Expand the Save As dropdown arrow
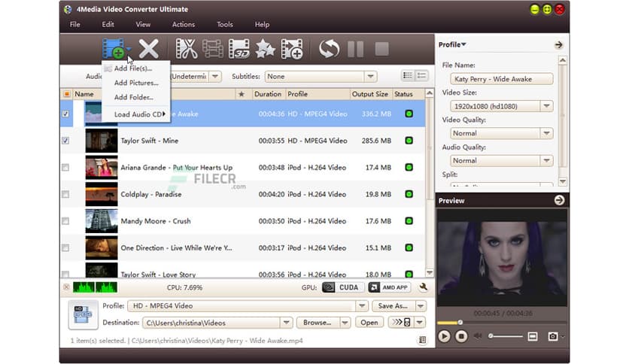 point(421,306)
